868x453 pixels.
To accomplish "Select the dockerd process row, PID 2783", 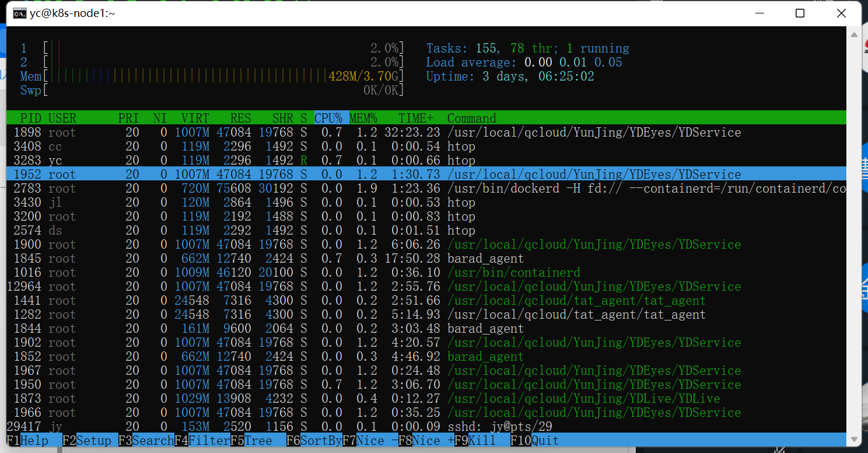I will tap(426, 189).
